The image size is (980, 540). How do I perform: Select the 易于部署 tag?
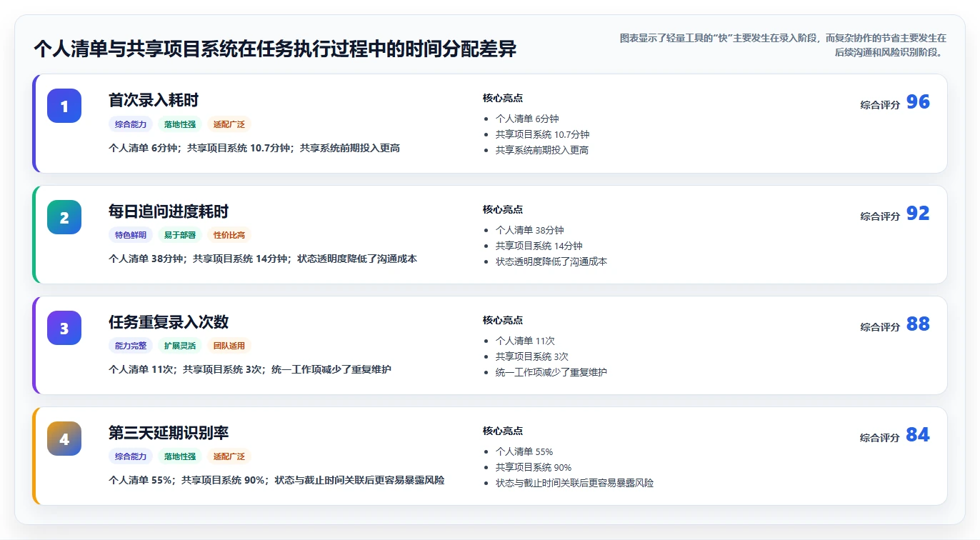tap(180, 235)
